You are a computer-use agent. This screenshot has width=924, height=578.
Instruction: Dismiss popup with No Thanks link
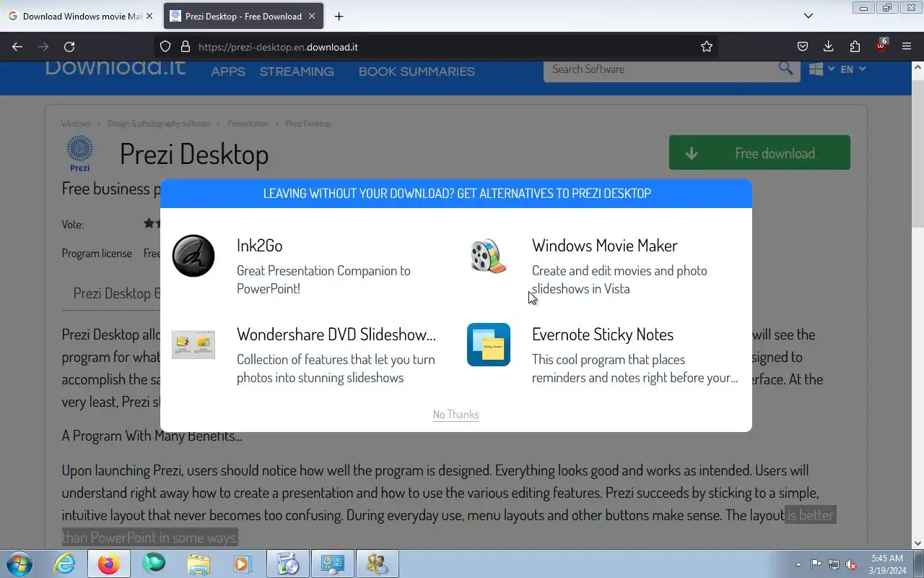pyautogui.click(x=456, y=414)
